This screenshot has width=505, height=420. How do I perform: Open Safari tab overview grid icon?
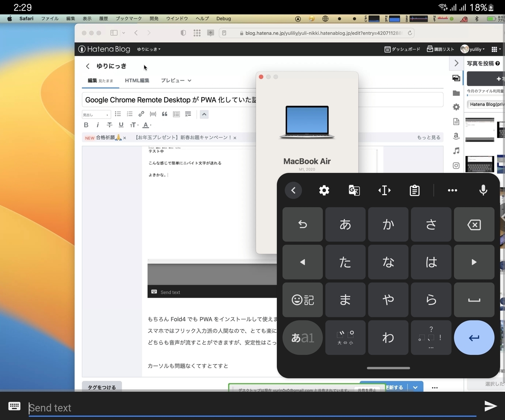(197, 33)
